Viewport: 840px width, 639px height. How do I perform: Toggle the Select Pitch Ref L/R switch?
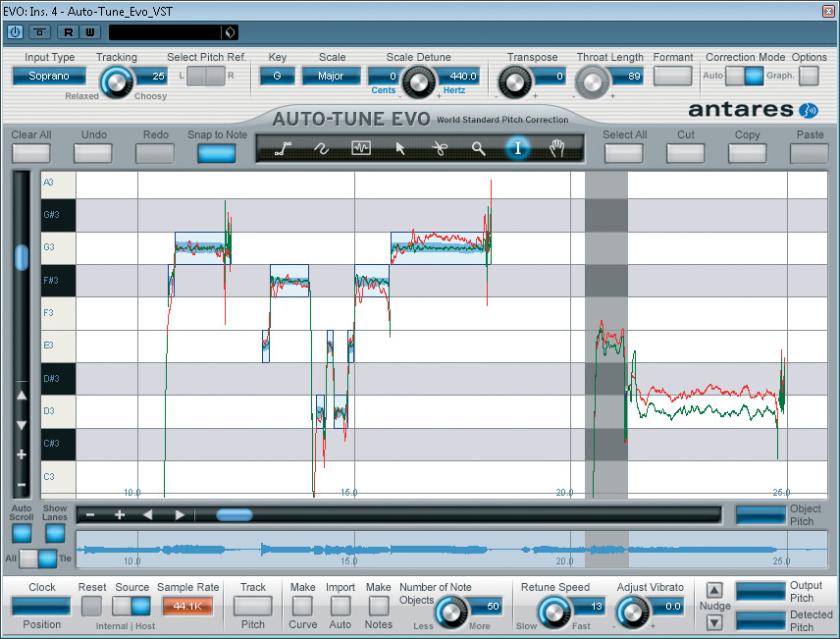(206, 77)
